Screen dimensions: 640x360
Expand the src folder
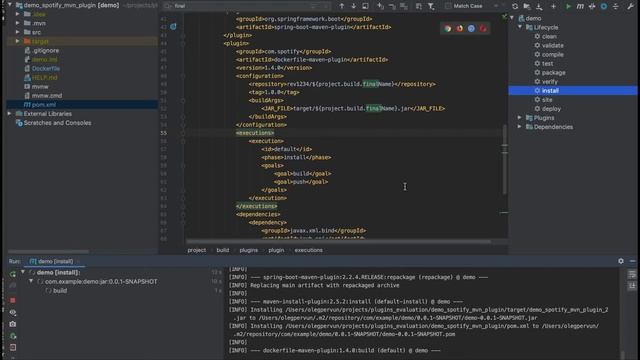pyautogui.click(x=18, y=32)
